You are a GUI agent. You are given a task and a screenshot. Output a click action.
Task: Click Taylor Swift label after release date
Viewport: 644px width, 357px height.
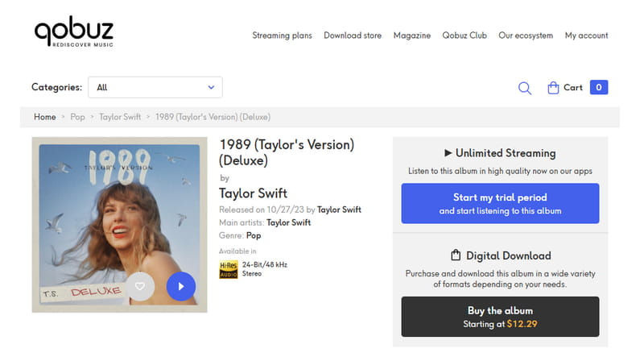click(x=339, y=210)
